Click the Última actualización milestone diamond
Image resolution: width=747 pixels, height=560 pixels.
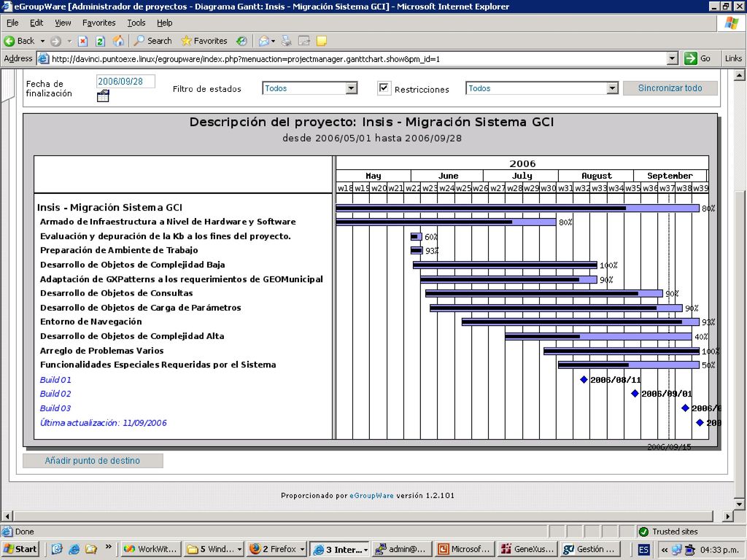[x=700, y=422]
